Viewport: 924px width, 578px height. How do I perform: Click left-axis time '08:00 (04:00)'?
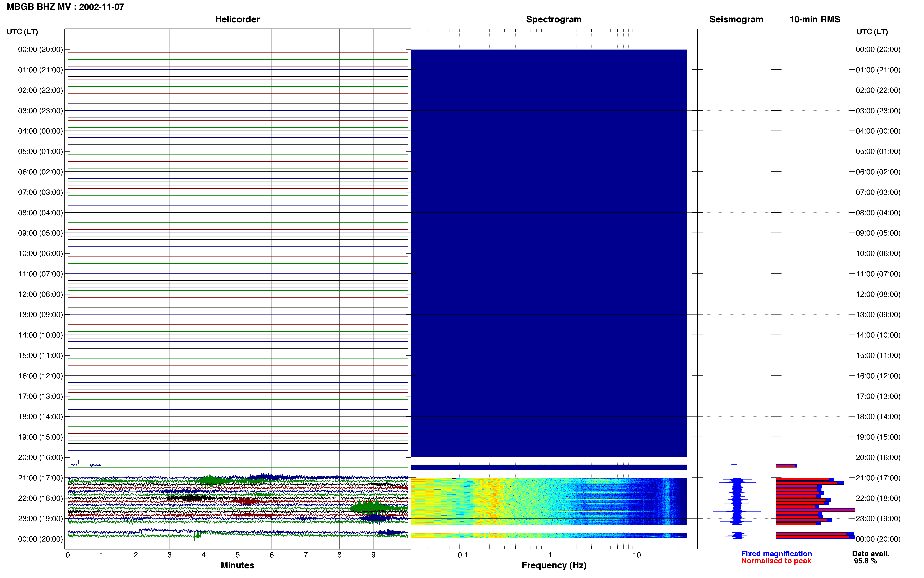[x=41, y=212]
